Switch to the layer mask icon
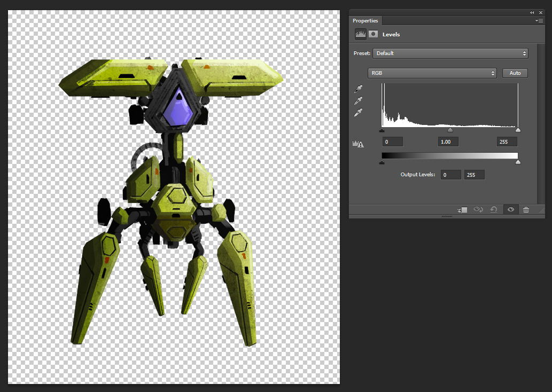Viewport: 552px width, 392px height. pyautogui.click(x=373, y=34)
